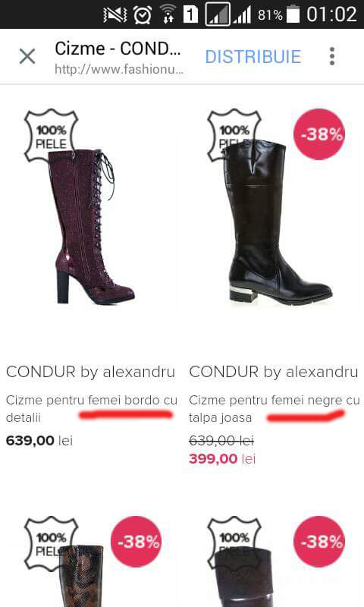Tap the -38% discount badge on black boot

pos(318,134)
